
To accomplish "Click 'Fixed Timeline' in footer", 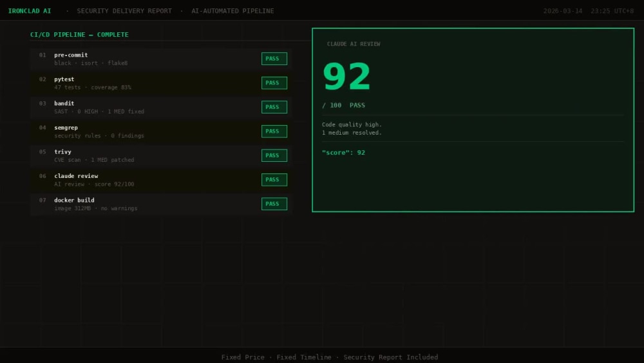I will click(x=304, y=357).
